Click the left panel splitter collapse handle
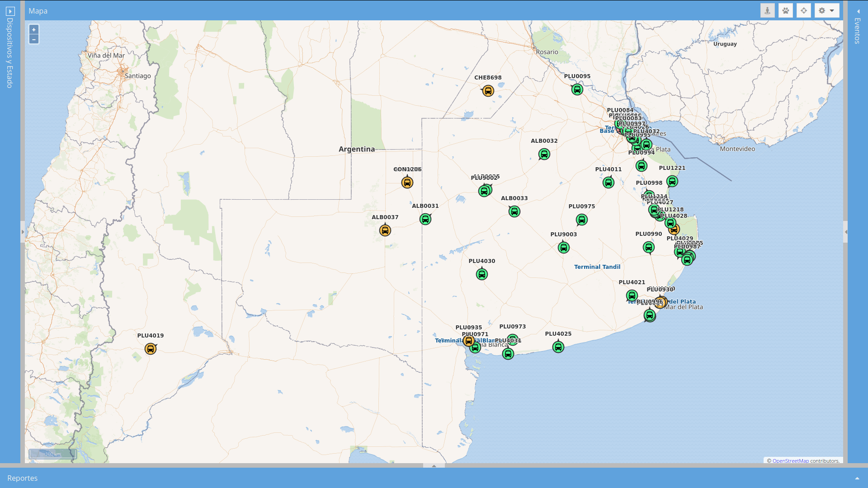Image resolution: width=868 pixels, height=488 pixels. click(23, 232)
